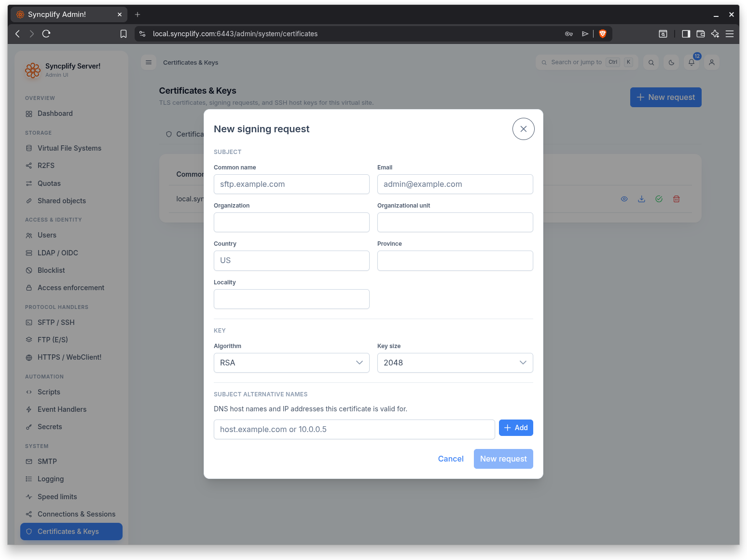The height and width of the screenshot is (560, 747).
Task: Click the Add button for alternative names
Action: [516, 428]
